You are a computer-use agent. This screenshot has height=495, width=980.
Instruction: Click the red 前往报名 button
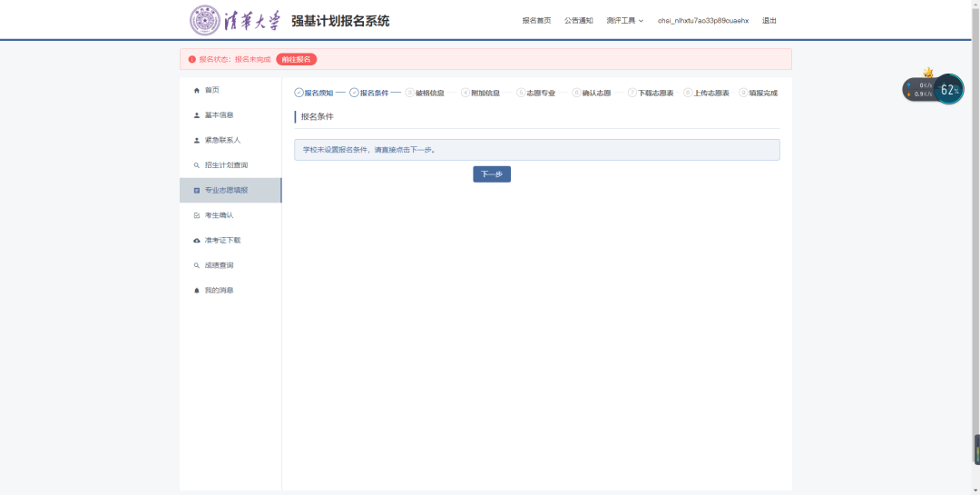tap(296, 59)
